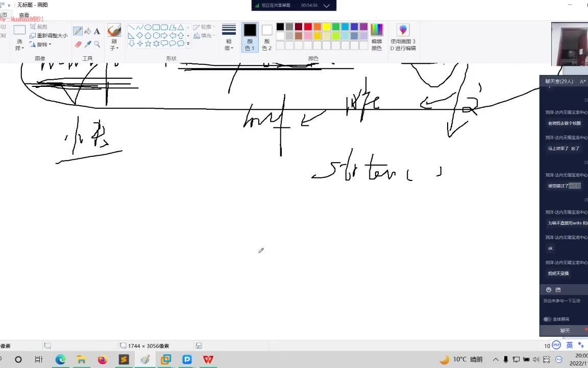Click the ok chat message
The height and width of the screenshot is (368, 588).
tap(551, 248)
